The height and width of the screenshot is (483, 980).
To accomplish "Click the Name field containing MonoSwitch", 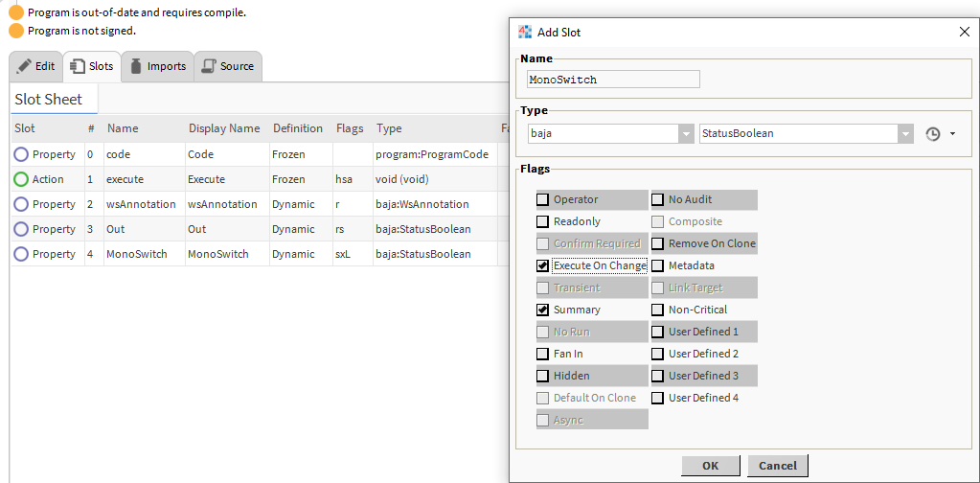I will pyautogui.click(x=613, y=80).
